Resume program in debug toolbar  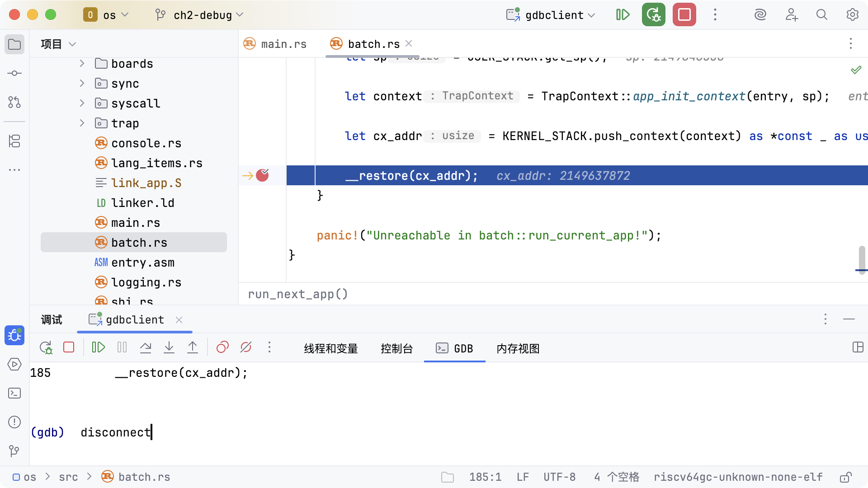coord(98,347)
